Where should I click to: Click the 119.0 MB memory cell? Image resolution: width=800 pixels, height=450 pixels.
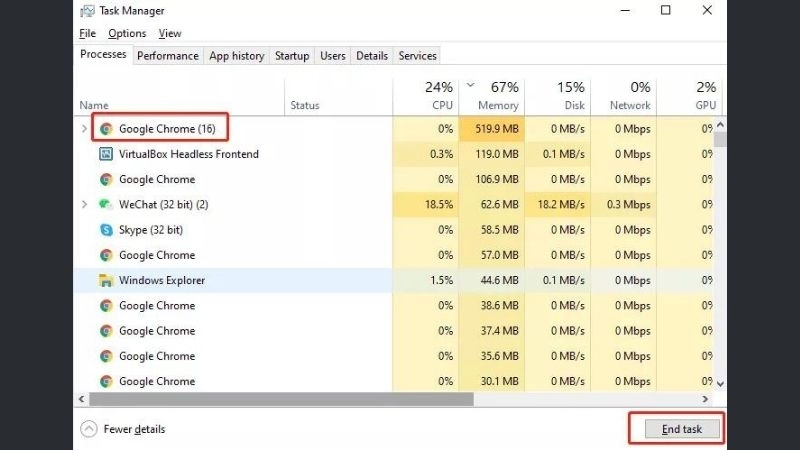[x=491, y=154]
